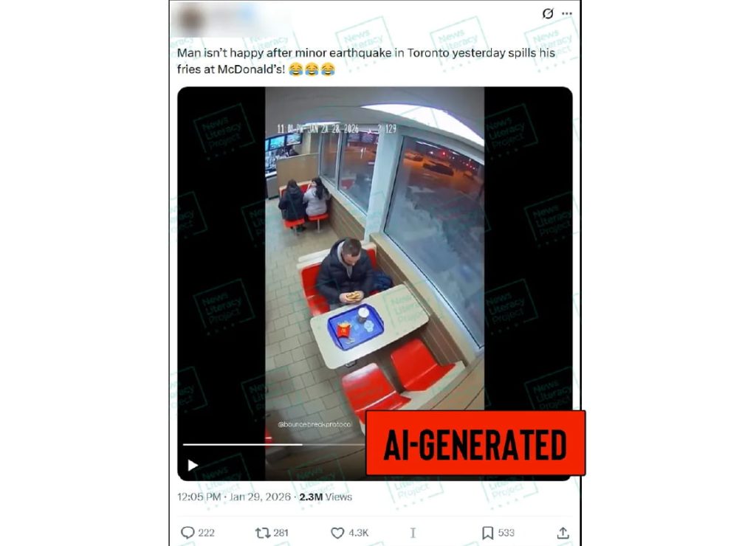The height and width of the screenshot is (546, 756).
Task: Click the blurred profile avatar
Action: [x=191, y=19]
